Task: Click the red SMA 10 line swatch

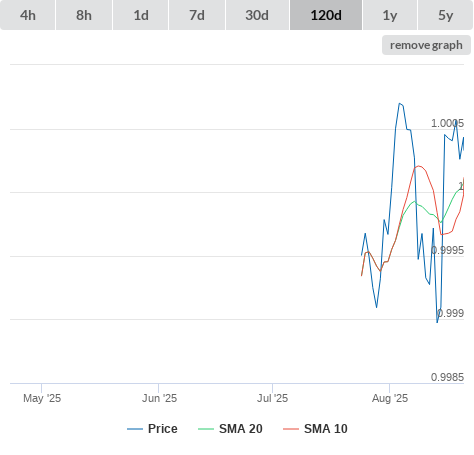Action: pos(291,429)
